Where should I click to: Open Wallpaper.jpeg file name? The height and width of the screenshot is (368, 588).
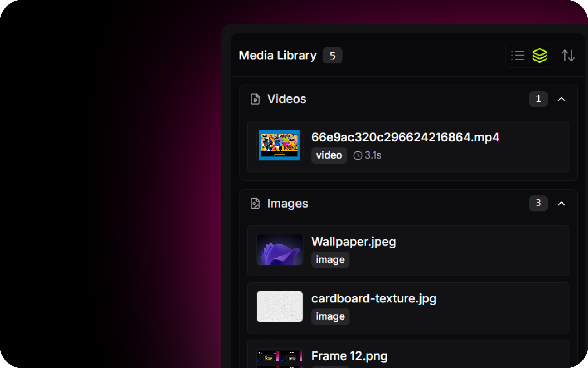354,242
